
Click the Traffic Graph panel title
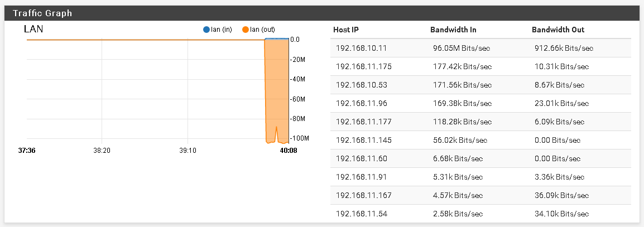42,13
